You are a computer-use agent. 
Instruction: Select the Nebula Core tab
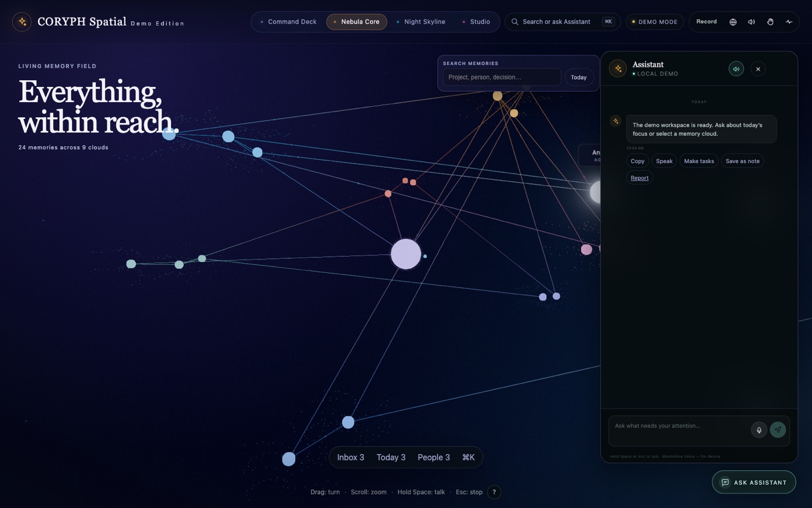(357, 22)
